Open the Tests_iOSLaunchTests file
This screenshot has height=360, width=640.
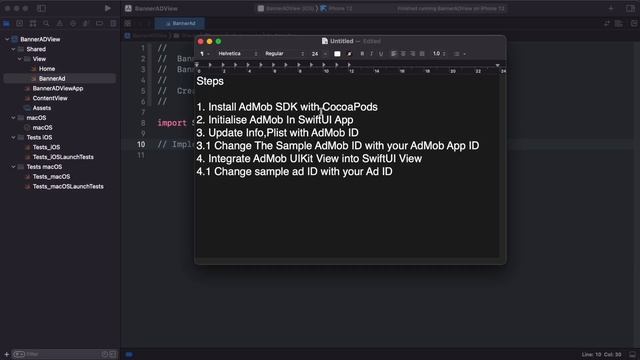point(63,157)
